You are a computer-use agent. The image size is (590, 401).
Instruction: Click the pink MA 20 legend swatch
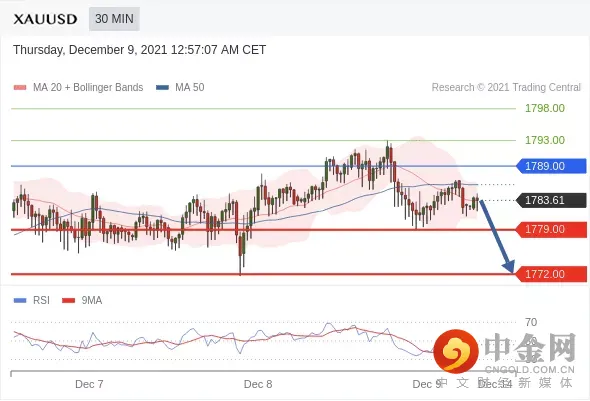(20, 88)
